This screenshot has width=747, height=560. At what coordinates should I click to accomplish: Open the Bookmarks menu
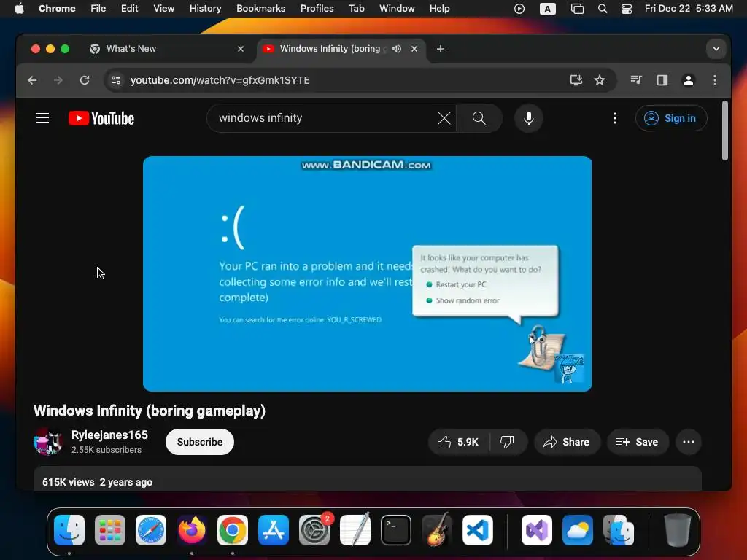pyautogui.click(x=260, y=9)
